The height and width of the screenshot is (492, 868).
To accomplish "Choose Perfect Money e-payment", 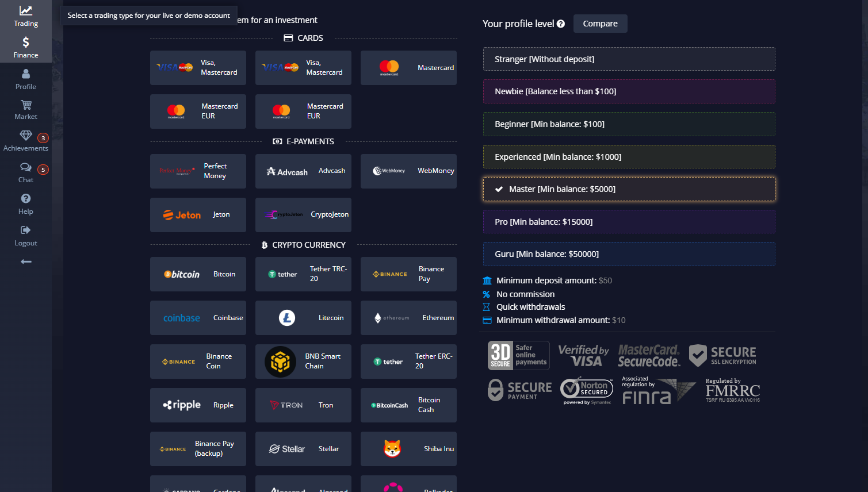I will [198, 171].
